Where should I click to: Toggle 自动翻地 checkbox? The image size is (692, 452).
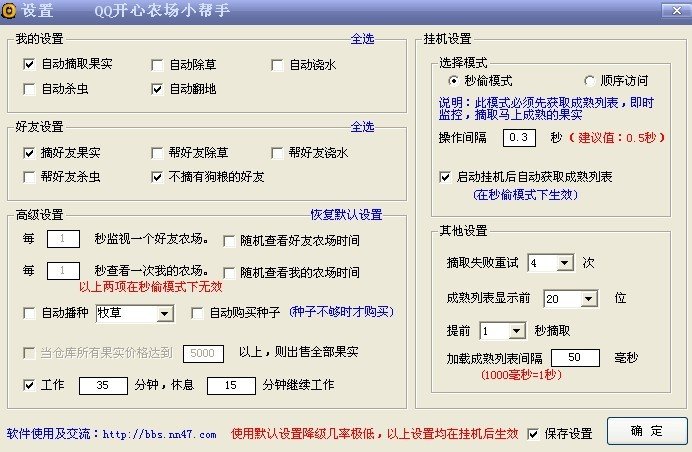click(157, 89)
